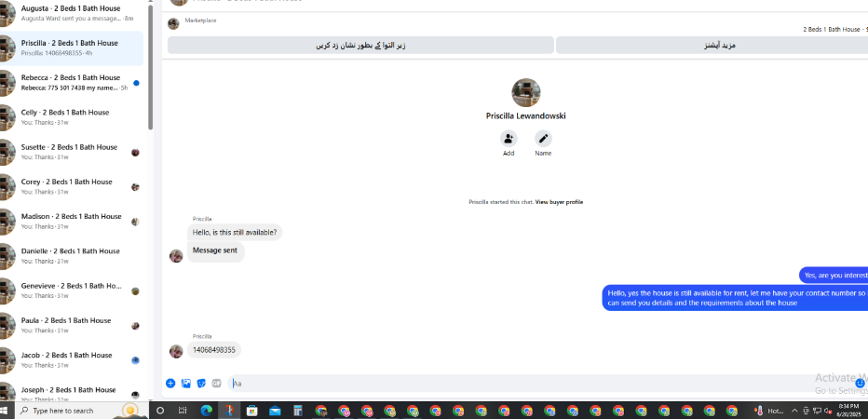Click the Urdu mark-as-pending button
This screenshot has width=868, height=419.
tap(360, 46)
